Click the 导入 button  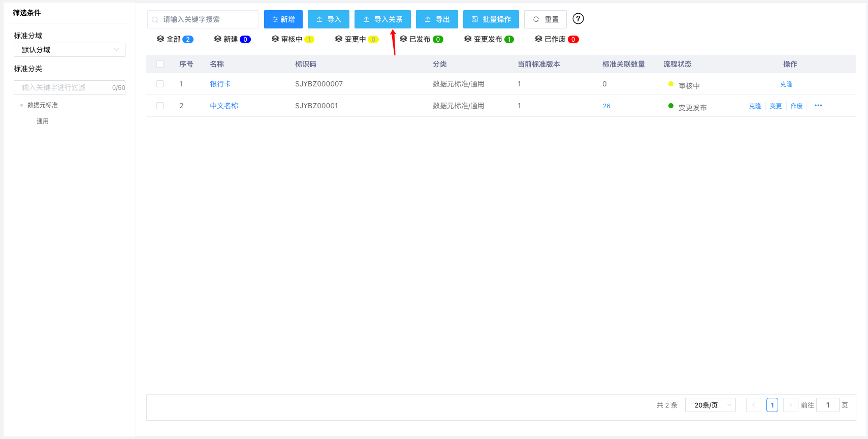coord(329,19)
